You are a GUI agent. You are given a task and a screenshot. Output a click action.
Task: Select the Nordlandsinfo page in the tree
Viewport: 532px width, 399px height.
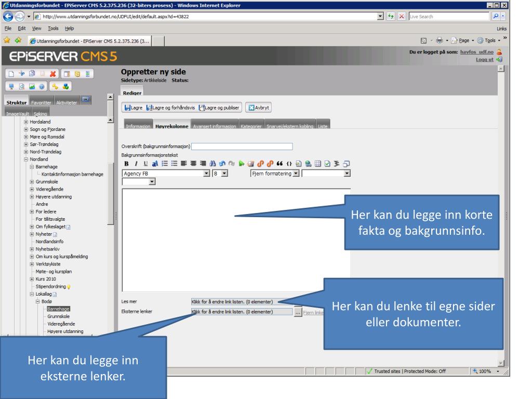coord(49,242)
